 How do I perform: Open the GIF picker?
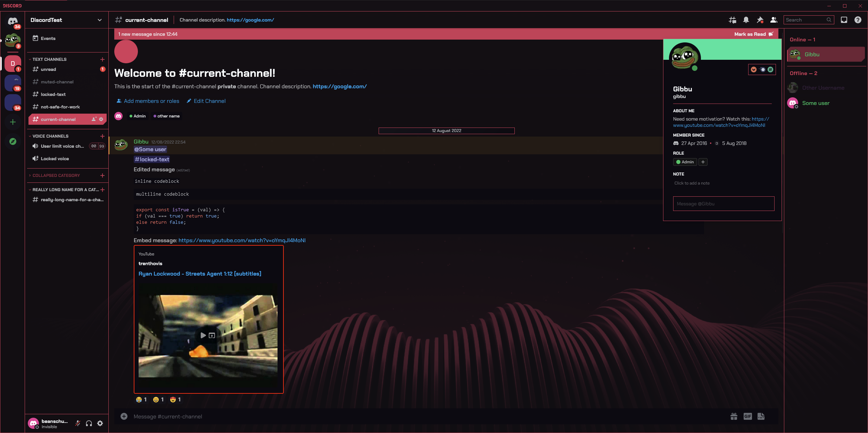pos(747,416)
